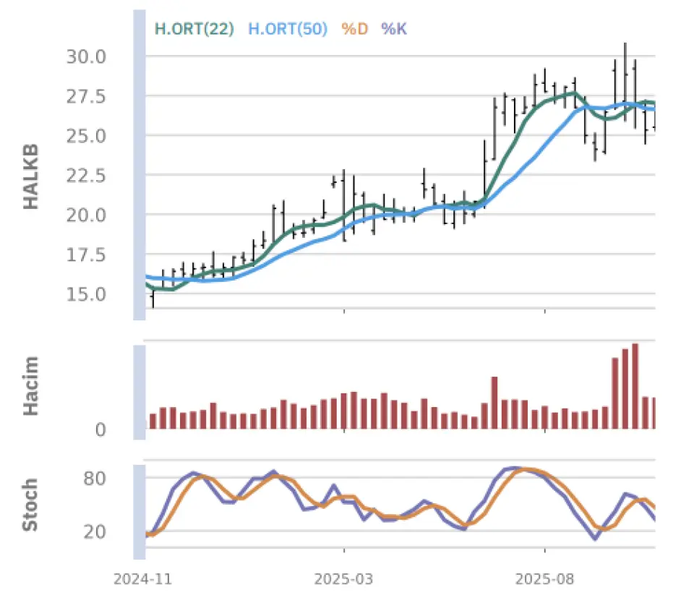
Task: Click the blue side strip of price panel
Action: pyautogui.click(x=140, y=166)
